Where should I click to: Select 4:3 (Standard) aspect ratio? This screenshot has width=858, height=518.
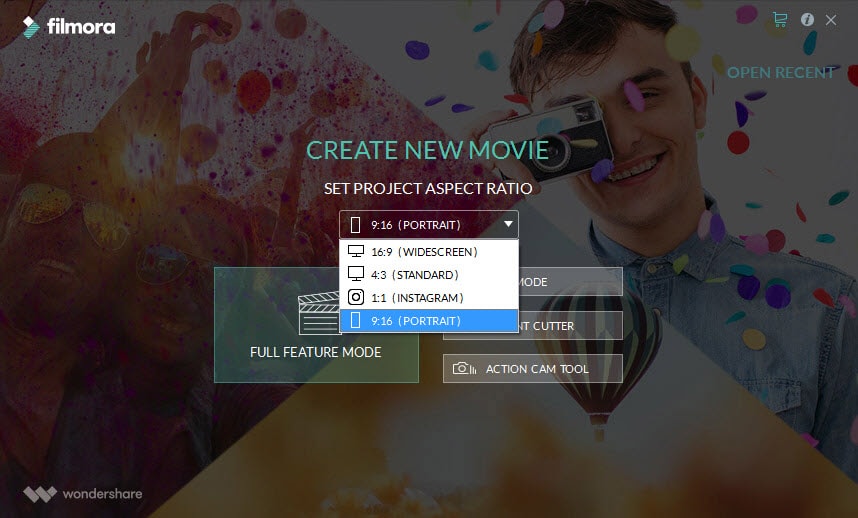pos(429,275)
